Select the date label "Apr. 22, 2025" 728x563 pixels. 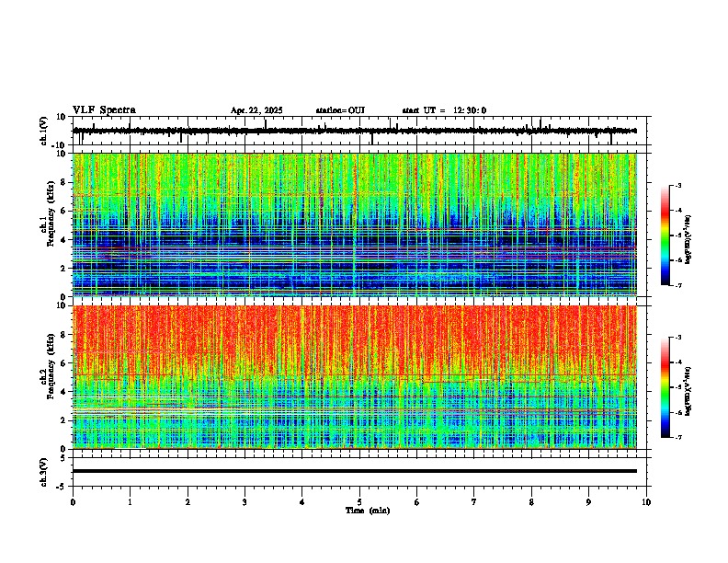pyautogui.click(x=256, y=110)
